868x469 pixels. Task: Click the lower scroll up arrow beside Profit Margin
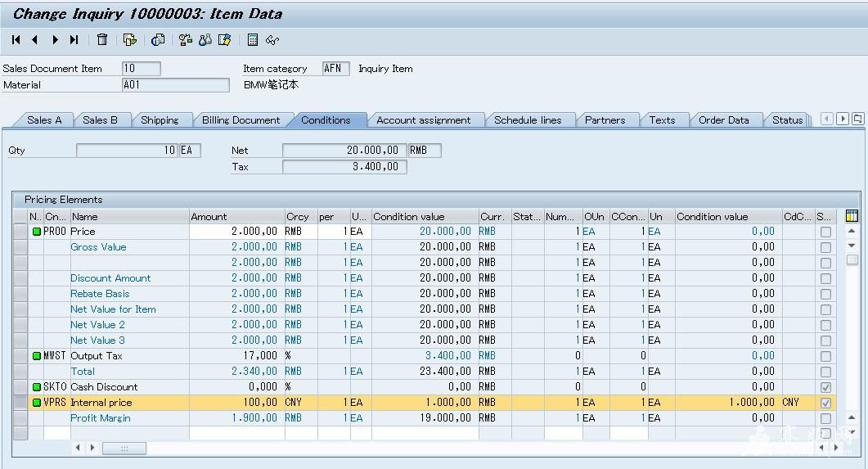[x=852, y=417]
